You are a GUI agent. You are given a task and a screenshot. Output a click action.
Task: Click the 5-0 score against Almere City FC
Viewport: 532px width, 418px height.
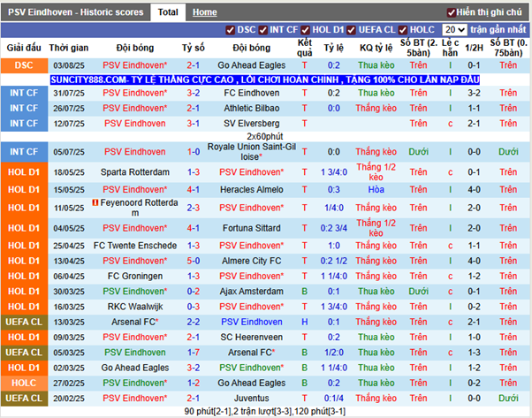coord(194,261)
